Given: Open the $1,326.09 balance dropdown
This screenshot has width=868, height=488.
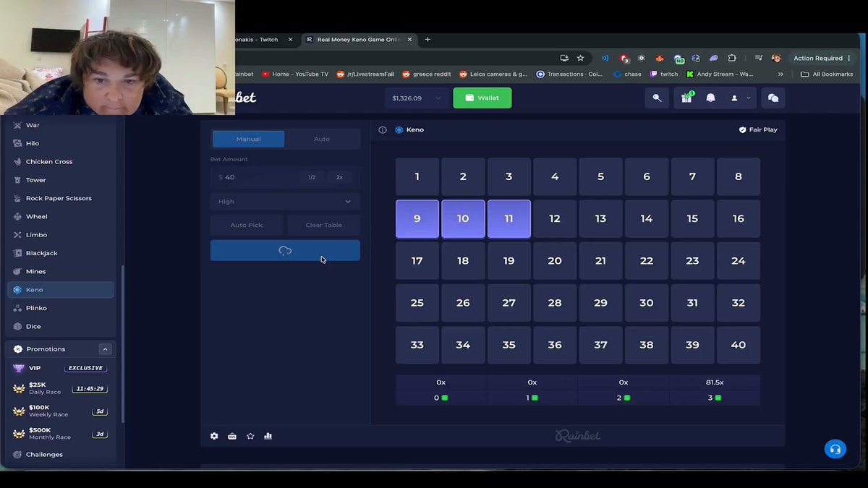Looking at the screenshot, I should pos(417,98).
